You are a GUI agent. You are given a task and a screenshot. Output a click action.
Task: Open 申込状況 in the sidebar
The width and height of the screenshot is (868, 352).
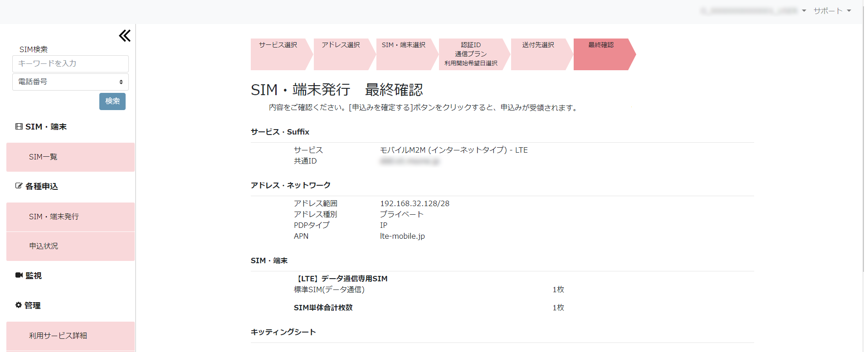click(70, 246)
